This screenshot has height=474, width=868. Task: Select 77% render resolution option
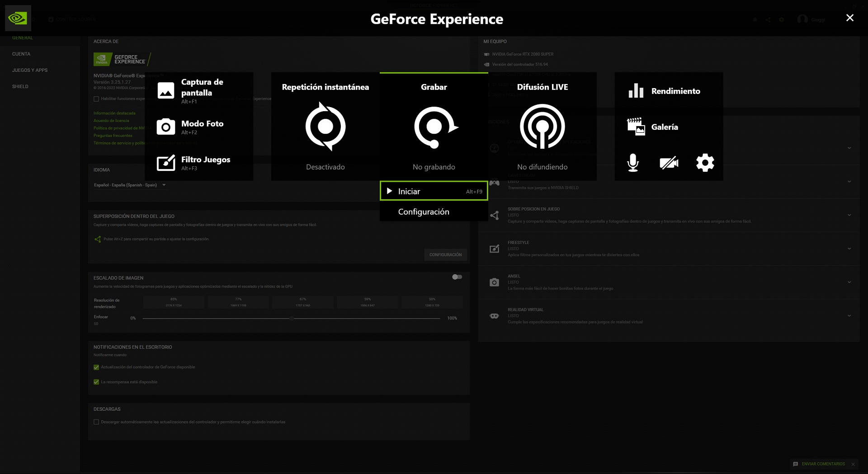pos(238,302)
